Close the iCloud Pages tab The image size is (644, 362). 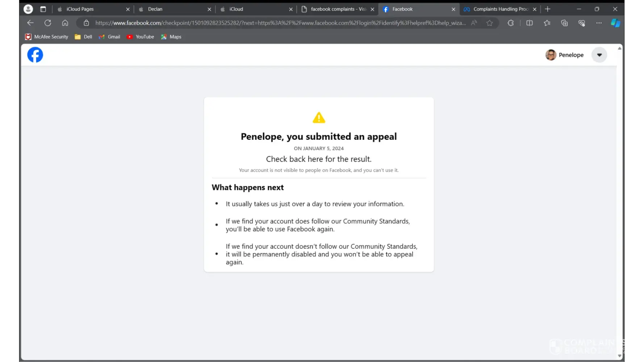128,9
